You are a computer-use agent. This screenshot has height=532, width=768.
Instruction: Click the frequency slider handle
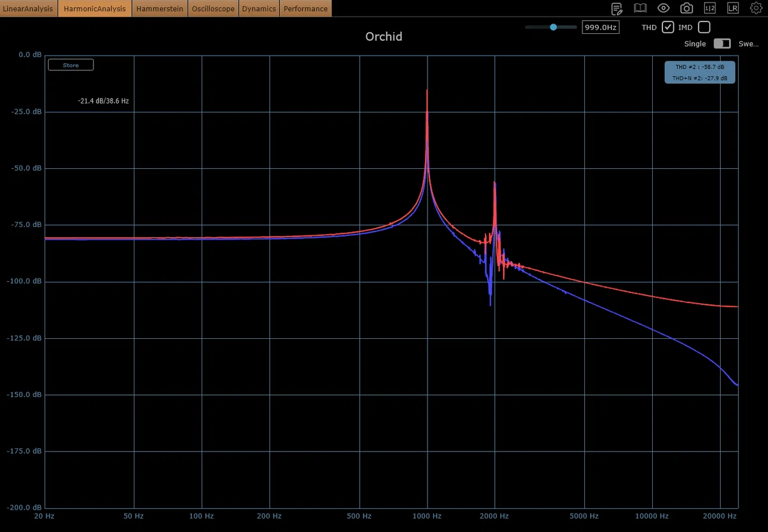pyautogui.click(x=553, y=27)
